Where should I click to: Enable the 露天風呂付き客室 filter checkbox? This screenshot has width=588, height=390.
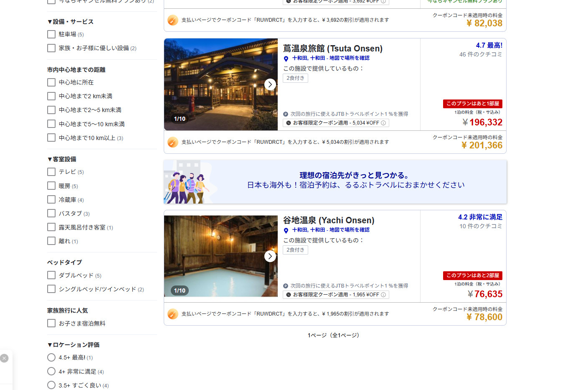pyautogui.click(x=51, y=227)
